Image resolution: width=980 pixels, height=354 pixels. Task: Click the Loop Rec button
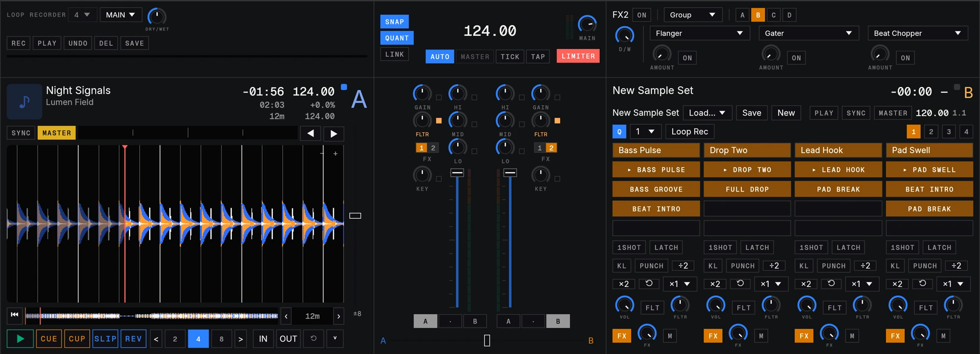(689, 132)
